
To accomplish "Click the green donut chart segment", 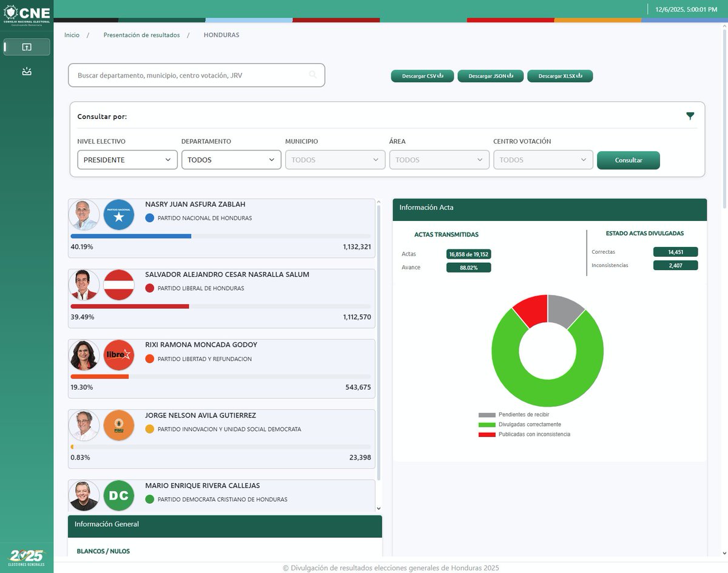I will [x=547, y=394].
